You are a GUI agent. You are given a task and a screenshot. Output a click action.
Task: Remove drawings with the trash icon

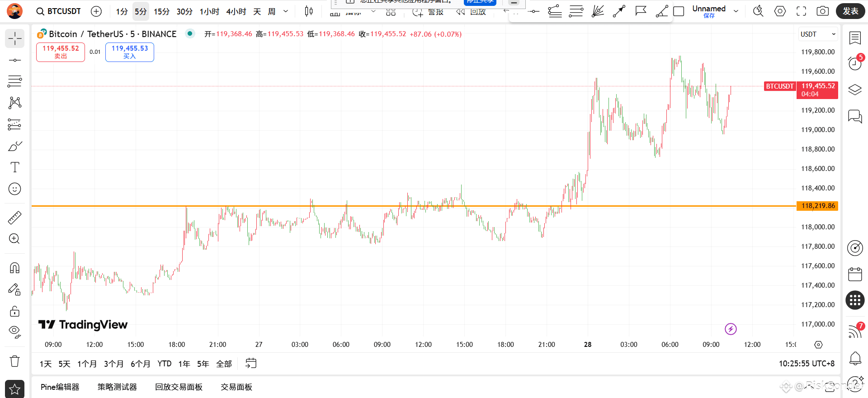(x=15, y=361)
